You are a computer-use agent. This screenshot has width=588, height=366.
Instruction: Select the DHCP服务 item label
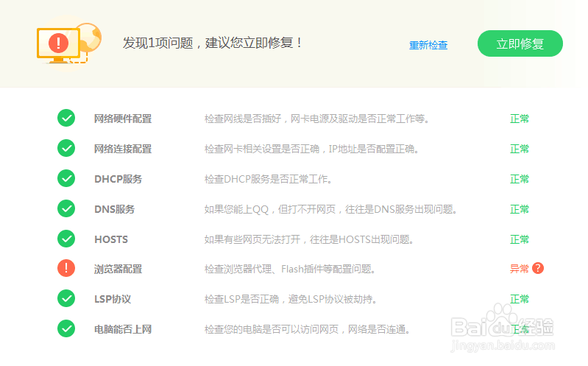(118, 179)
